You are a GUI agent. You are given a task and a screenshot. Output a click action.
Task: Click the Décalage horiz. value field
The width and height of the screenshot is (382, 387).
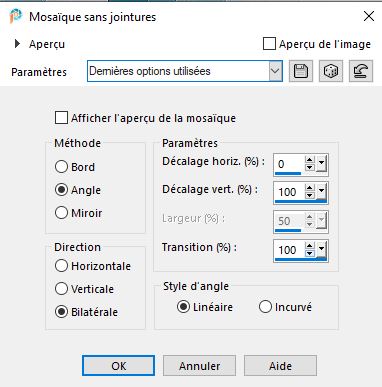pos(289,164)
